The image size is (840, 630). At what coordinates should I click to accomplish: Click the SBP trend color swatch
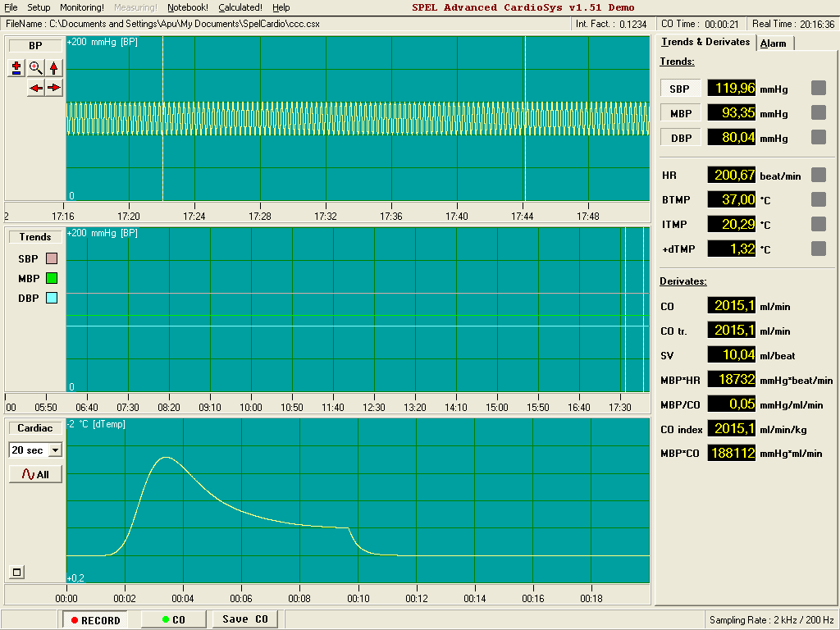[52, 258]
